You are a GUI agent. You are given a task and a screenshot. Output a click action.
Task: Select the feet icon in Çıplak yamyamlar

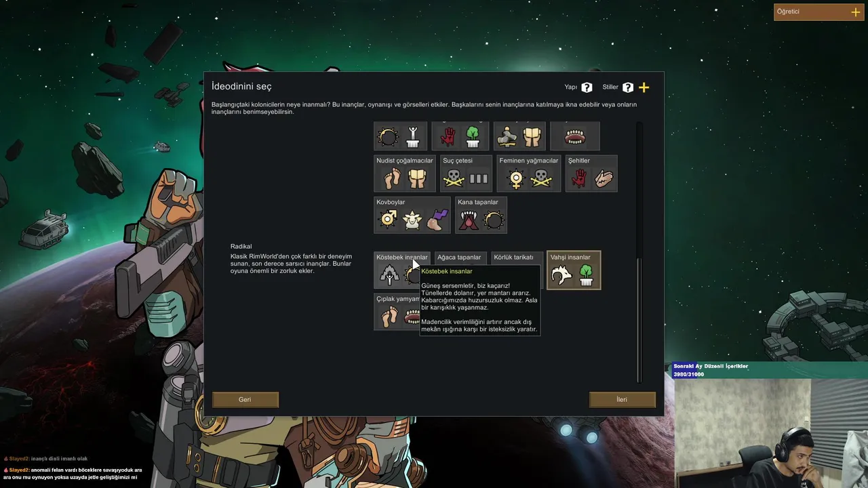[389, 317]
